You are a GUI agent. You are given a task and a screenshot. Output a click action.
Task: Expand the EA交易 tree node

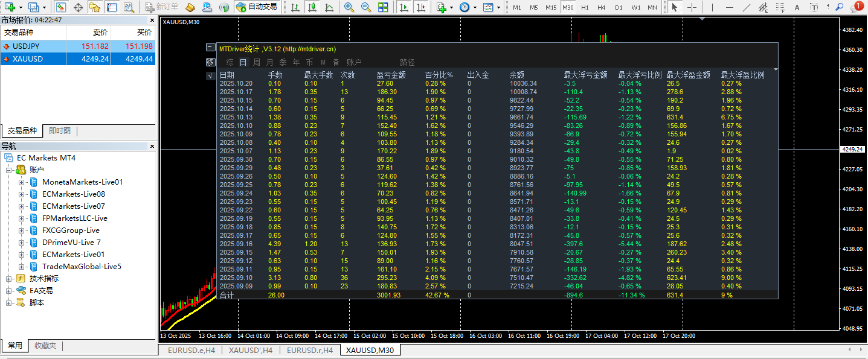pos(9,291)
